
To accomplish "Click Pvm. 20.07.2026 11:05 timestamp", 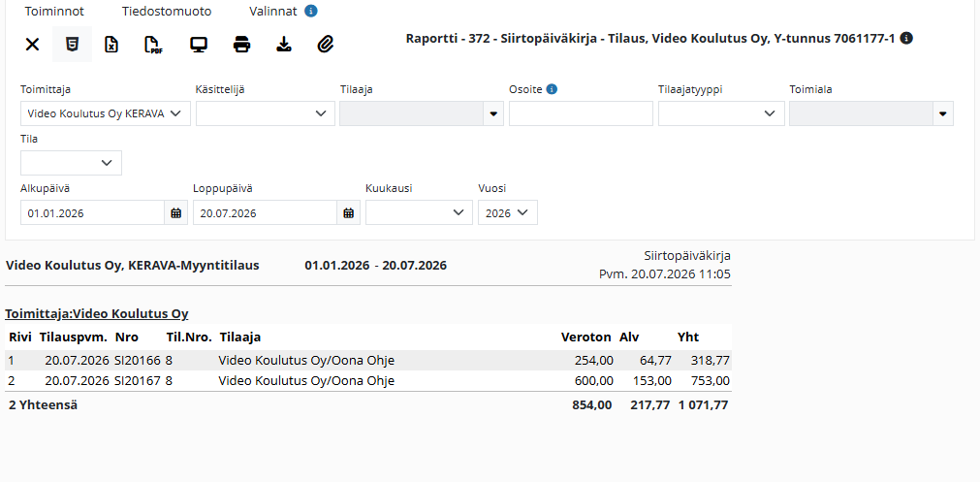I will pyautogui.click(x=664, y=273).
